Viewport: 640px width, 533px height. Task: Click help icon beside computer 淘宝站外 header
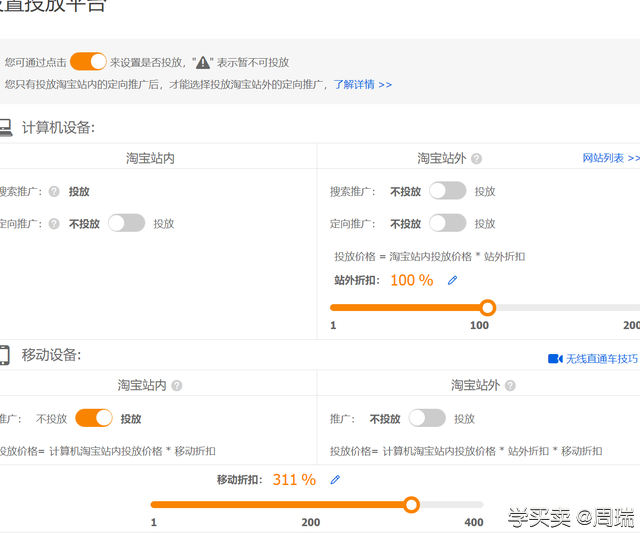click(476, 158)
